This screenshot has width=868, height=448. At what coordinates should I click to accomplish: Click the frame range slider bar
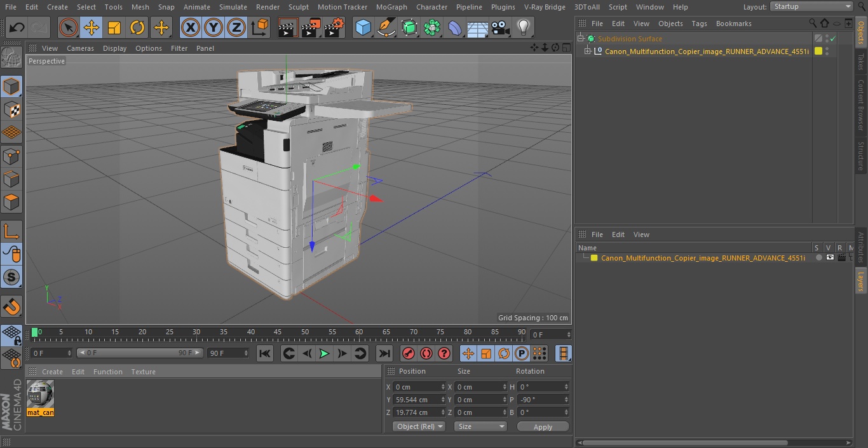140,353
